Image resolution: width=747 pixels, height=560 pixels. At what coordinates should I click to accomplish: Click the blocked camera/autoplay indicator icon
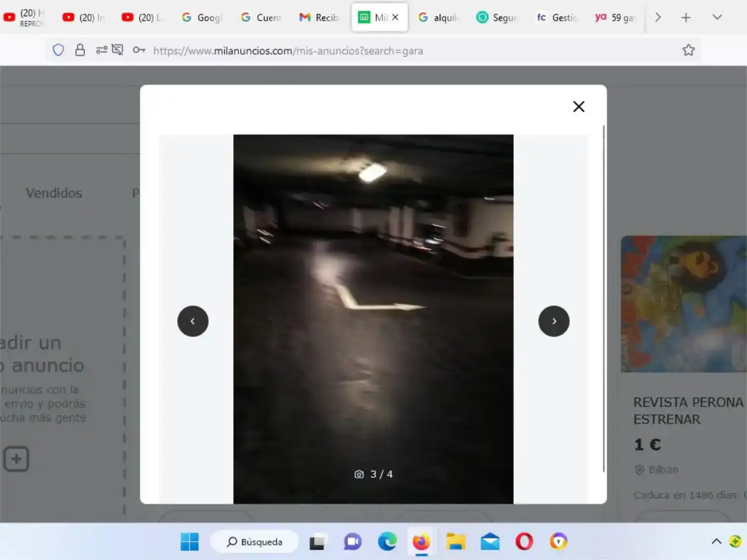[x=118, y=50]
